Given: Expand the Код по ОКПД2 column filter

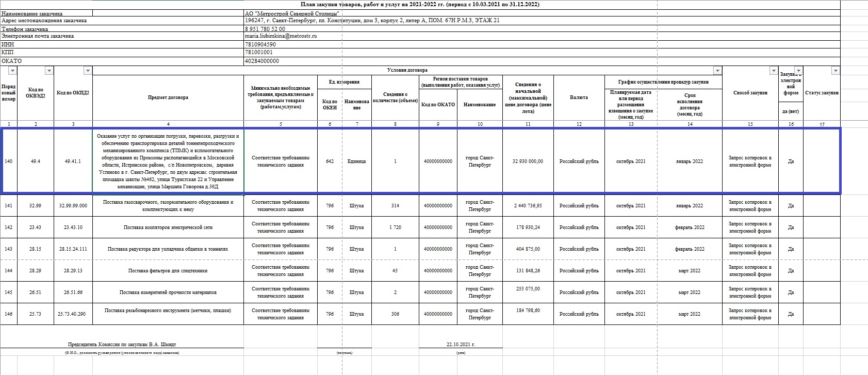Looking at the screenshot, I should tap(88, 71).
